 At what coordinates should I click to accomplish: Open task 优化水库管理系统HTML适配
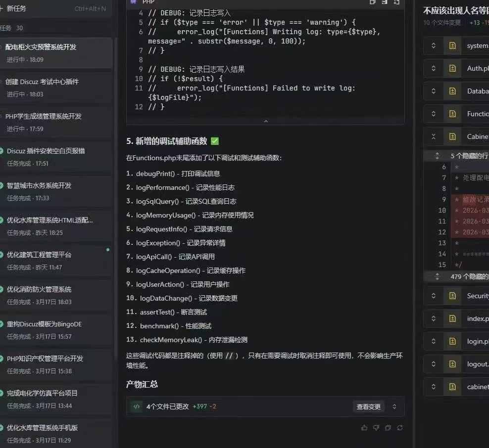(x=56, y=226)
